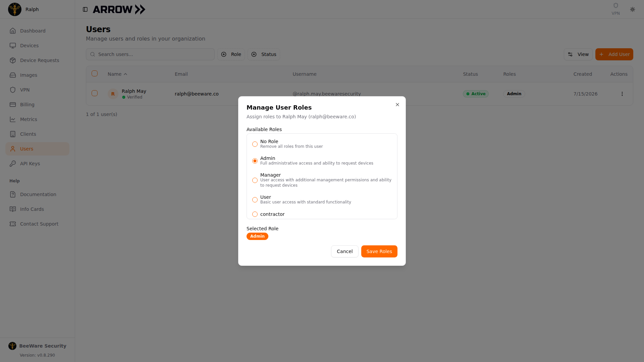Check the select-all users header checkbox
Image resolution: width=644 pixels, height=362 pixels.
pos(95,73)
